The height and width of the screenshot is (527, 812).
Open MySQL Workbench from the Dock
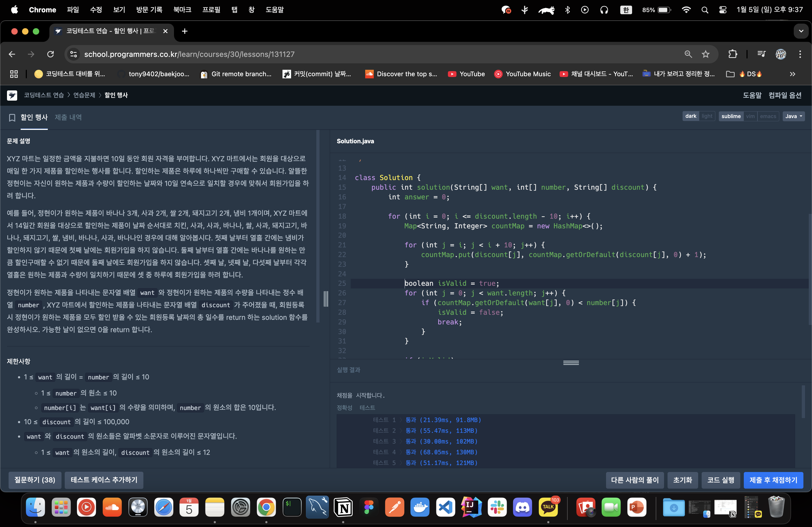pos(317,507)
